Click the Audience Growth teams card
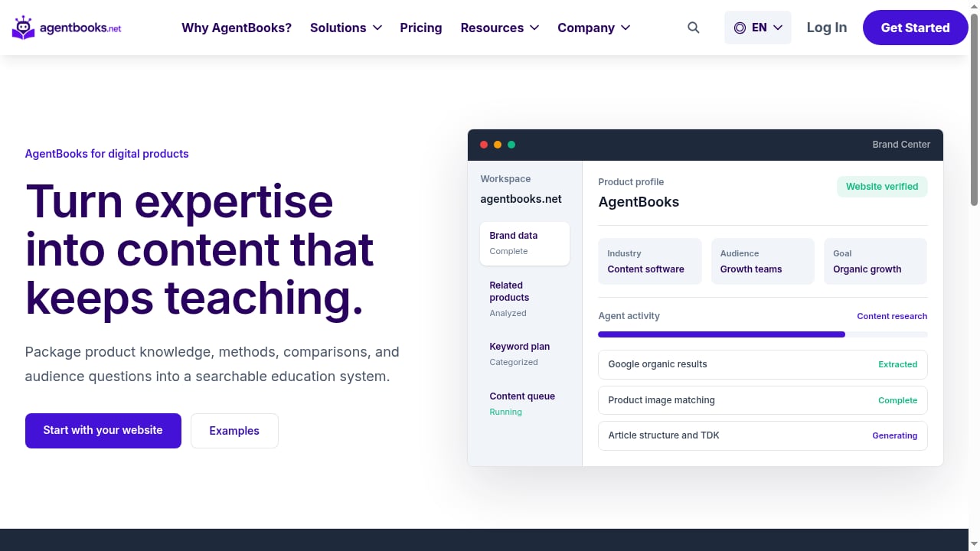 (763, 261)
